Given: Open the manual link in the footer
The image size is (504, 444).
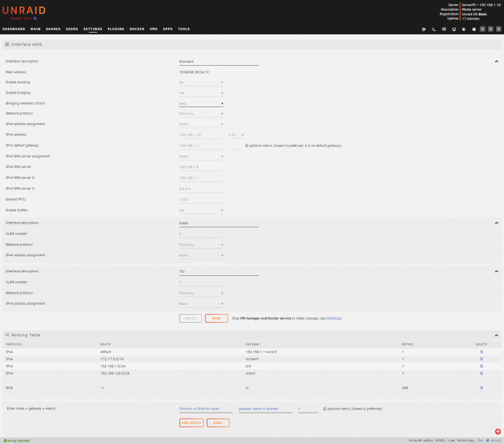Looking at the screenshot, I should [x=496, y=440].
